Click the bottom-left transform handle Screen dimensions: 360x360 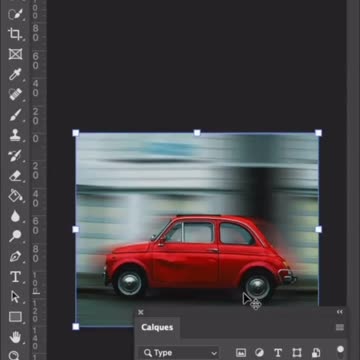(x=76, y=326)
